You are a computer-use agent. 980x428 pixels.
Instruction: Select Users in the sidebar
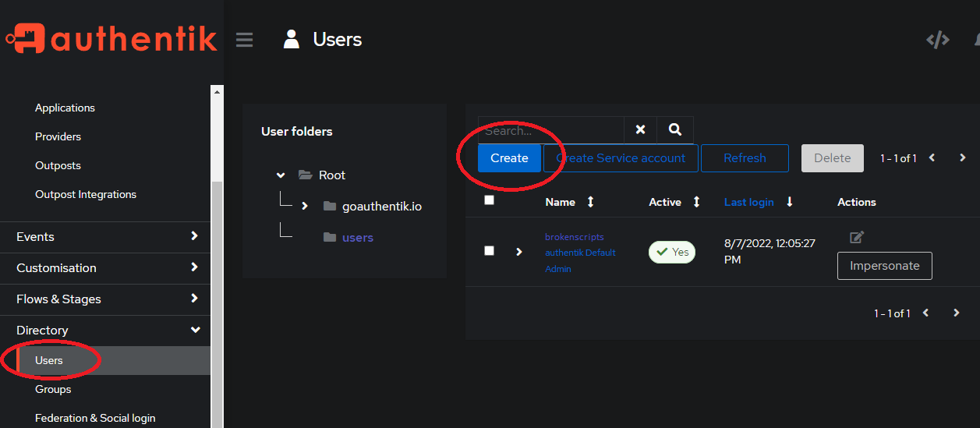point(105,360)
